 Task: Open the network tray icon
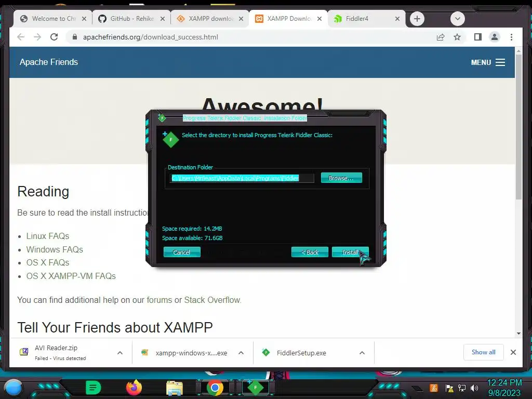[462, 388]
